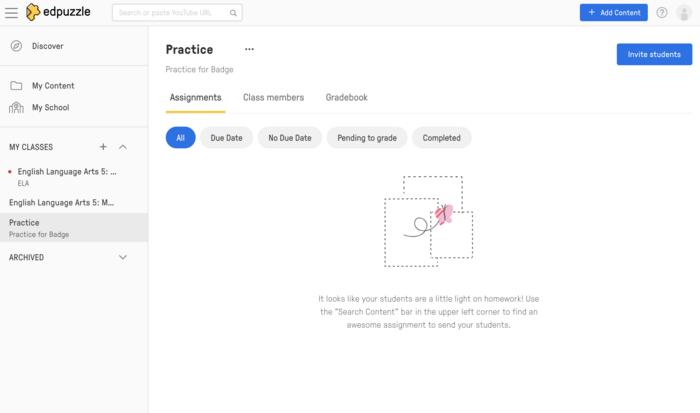
Task: Switch to the Class members tab
Action: [273, 98]
